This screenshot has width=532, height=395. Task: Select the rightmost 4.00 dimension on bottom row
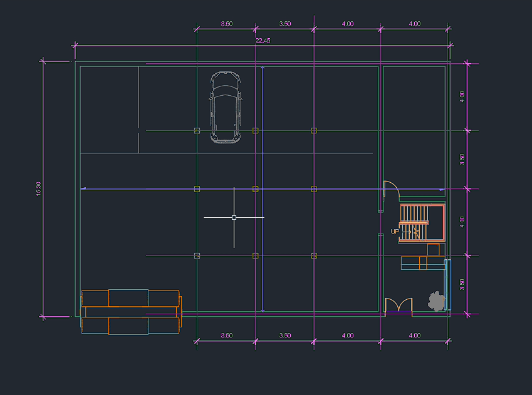point(414,336)
